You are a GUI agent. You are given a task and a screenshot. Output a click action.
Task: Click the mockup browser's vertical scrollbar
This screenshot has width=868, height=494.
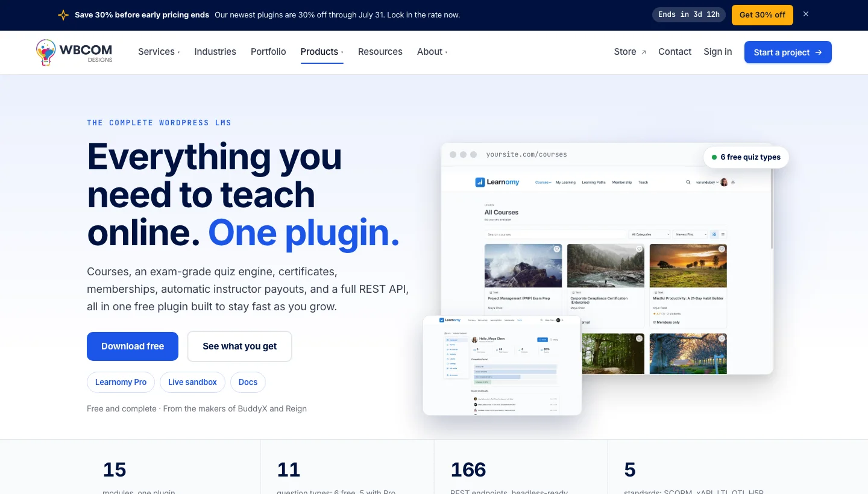pyautogui.click(x=772, y=209)
